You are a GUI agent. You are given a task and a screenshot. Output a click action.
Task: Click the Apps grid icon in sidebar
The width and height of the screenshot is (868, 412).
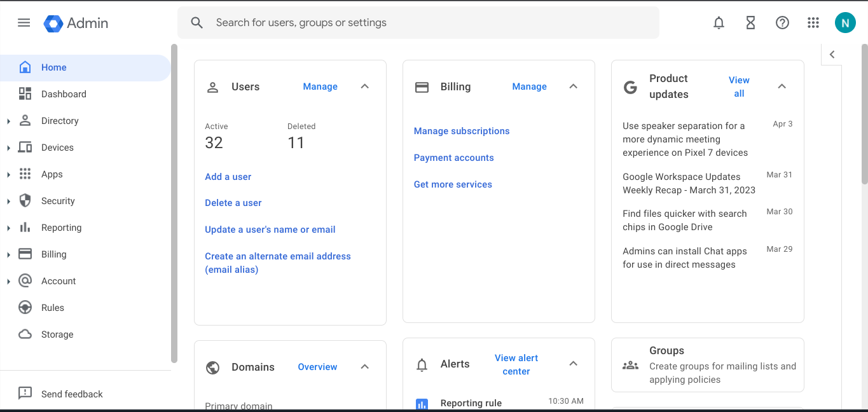(25, 174)
